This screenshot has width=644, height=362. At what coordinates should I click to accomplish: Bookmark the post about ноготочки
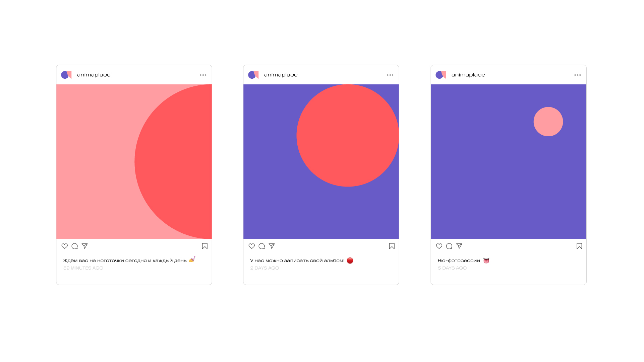(205, 246)
